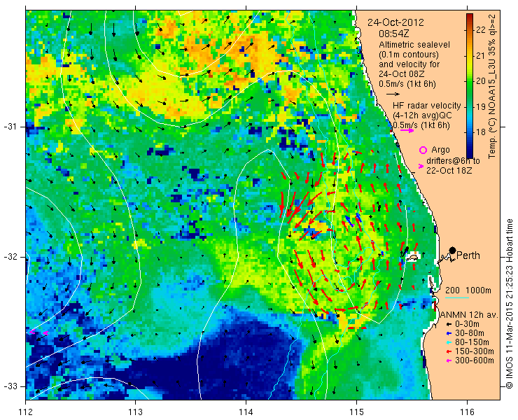The width and height of the screenshot is (518, 420).
Task: Click latitude tick label -31
Action: pos(10,127)
